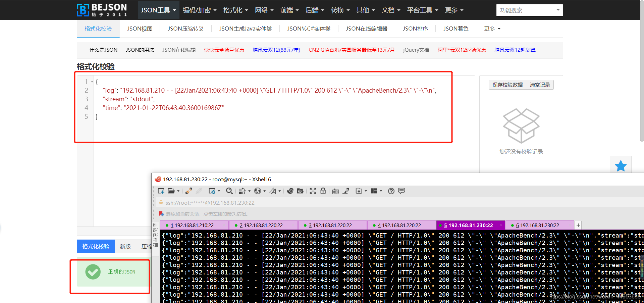Open the jQuery文档 link
The height and width of the screenshot is (303, 644).
coord(416,50)
